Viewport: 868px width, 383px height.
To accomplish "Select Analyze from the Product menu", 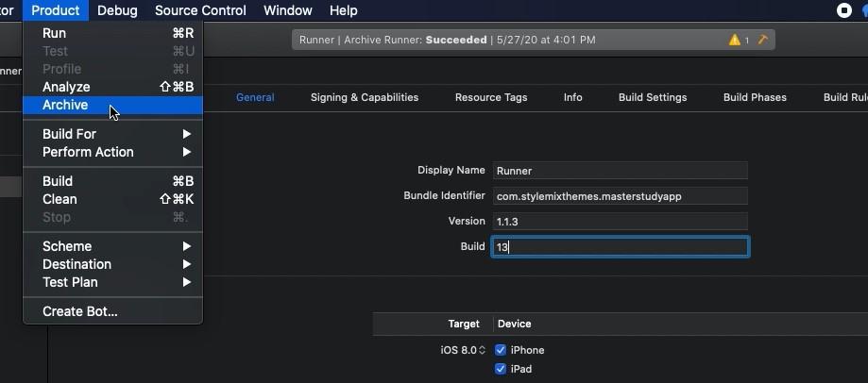I will pos(66,87).
